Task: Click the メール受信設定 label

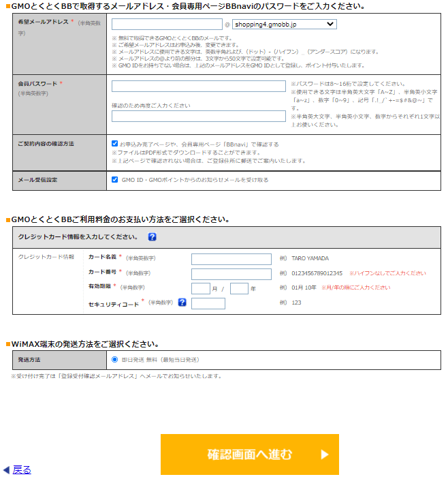Action: pos(37,180)
